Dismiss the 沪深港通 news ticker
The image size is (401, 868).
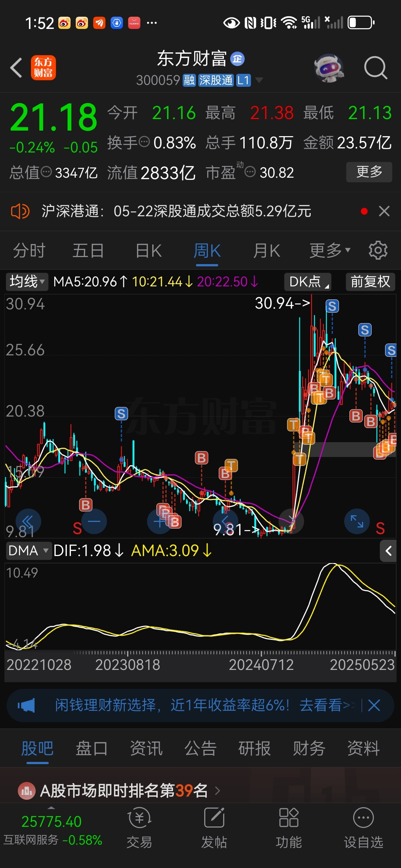(x=384, y=211)
